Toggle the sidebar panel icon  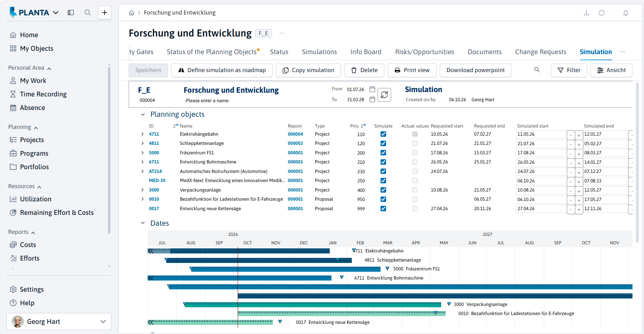pos(71,13)
